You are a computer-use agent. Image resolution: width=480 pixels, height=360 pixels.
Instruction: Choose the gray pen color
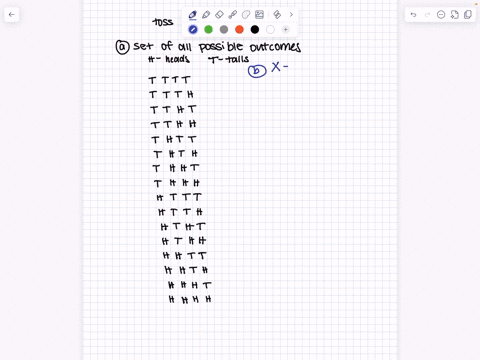click(x=224, y=30)
